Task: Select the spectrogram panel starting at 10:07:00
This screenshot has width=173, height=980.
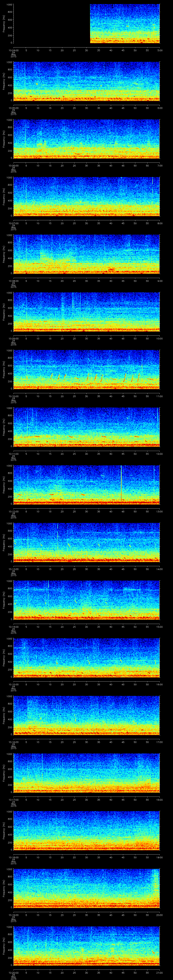Action: coord(87,197)
